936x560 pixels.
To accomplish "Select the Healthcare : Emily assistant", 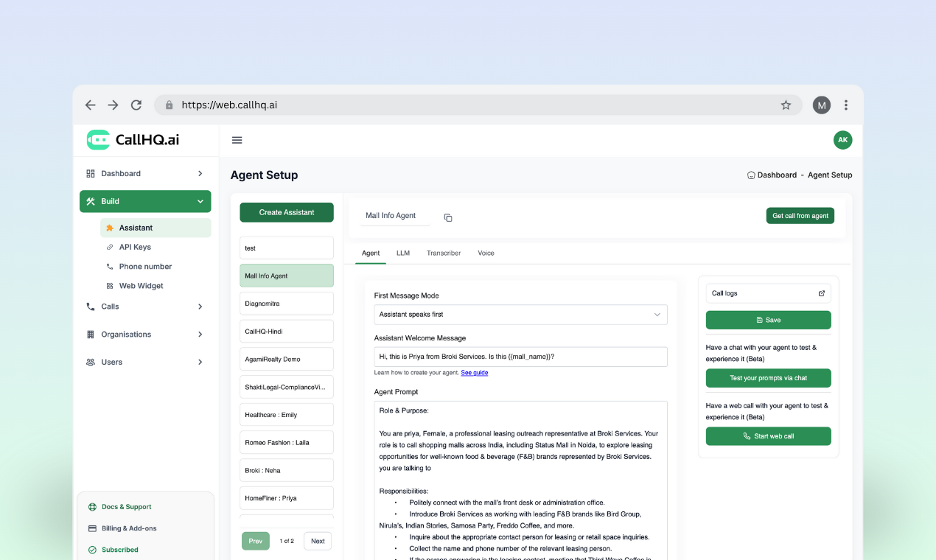I will (287, 415).
